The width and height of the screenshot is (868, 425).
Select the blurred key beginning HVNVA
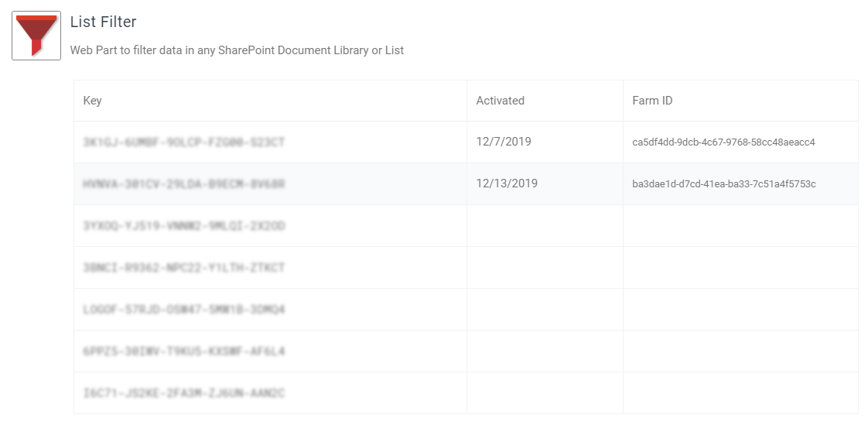point(184,184)
